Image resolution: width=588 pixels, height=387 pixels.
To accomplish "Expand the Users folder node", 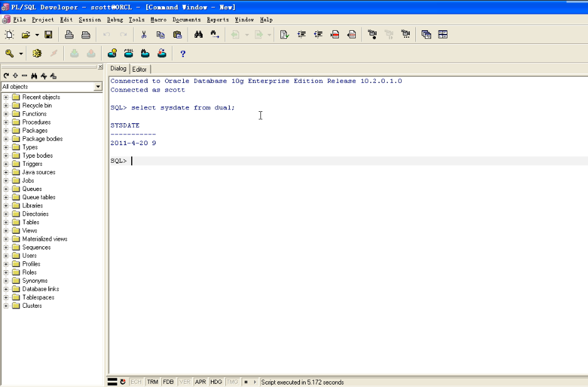I will click(6, 256).
